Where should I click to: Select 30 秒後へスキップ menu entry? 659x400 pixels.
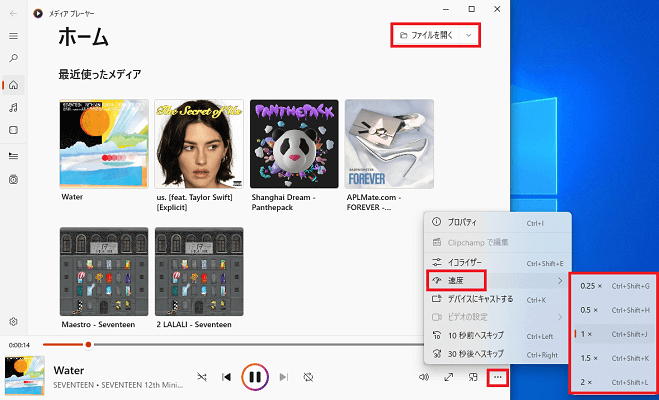[x=498, y=354]
